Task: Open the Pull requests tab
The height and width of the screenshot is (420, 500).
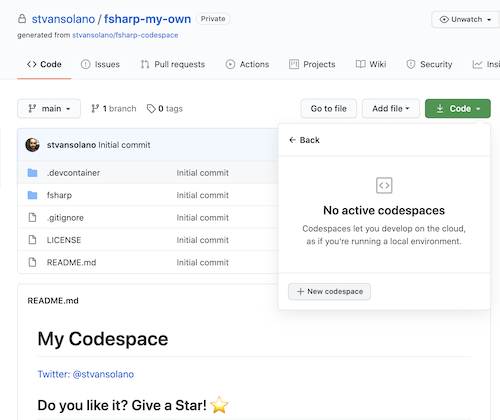Action: point(173,64)
